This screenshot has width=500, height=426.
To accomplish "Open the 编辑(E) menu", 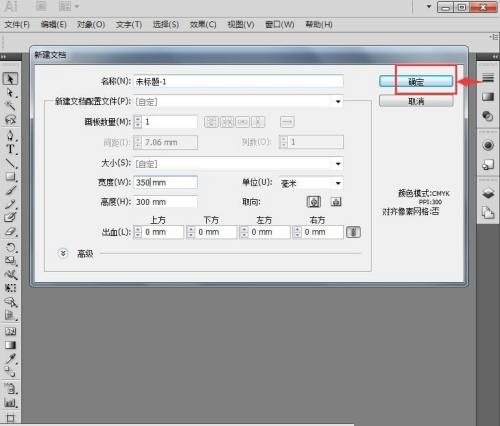I will (x=53, y=24).
